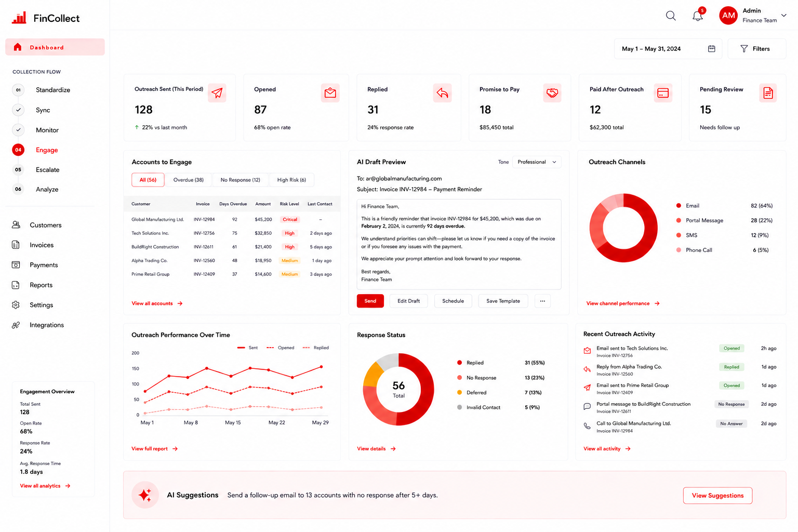Viewport: 798px width, 532px height.
Task: Click Payments icon in sidebar
Action: click(16, 265)
